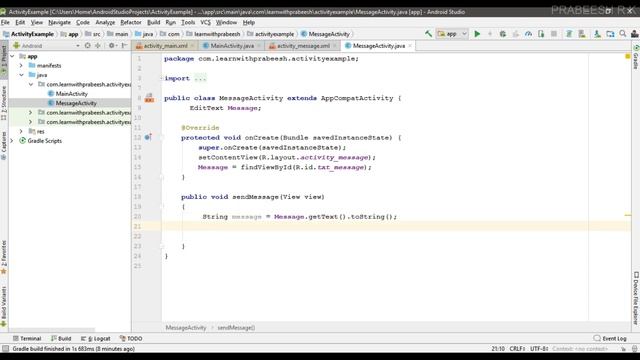Expand the manifests folder

21,66
